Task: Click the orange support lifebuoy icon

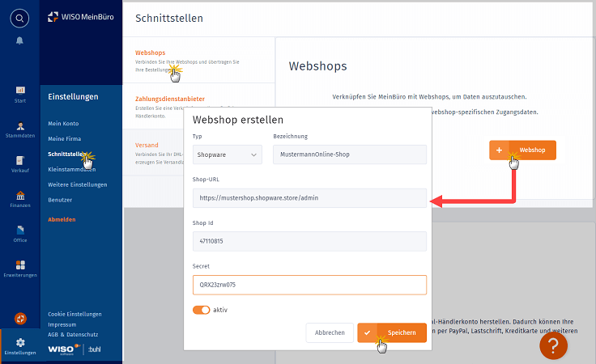Action: click(20, 319)
